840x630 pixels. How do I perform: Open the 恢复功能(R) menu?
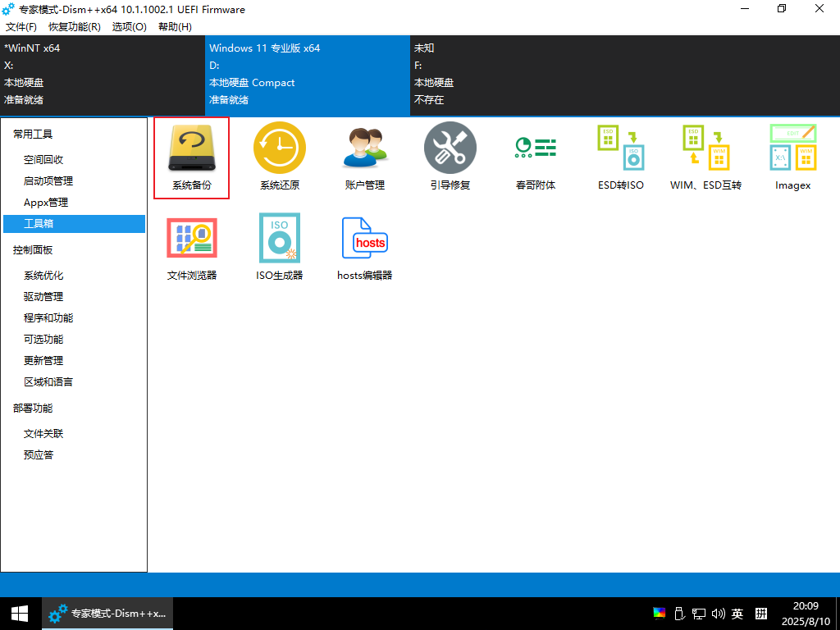(75, 27)
